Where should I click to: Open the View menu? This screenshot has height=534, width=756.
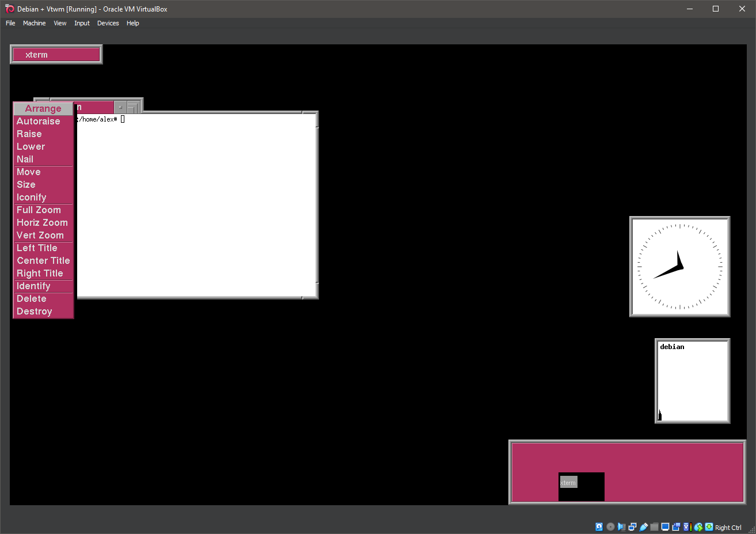point(60,23)
